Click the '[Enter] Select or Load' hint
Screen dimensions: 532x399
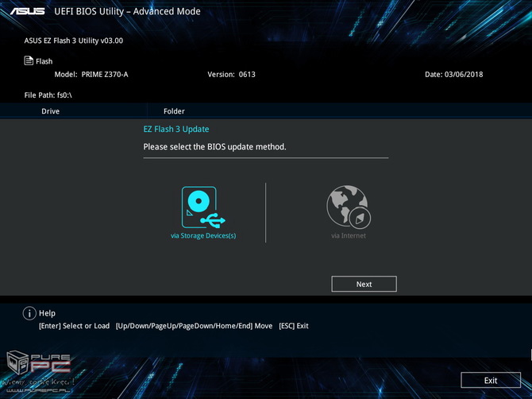coord(75,326)
